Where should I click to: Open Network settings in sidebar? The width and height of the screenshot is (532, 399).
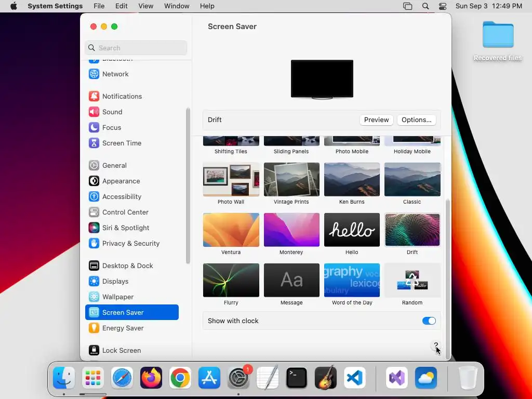131,74
